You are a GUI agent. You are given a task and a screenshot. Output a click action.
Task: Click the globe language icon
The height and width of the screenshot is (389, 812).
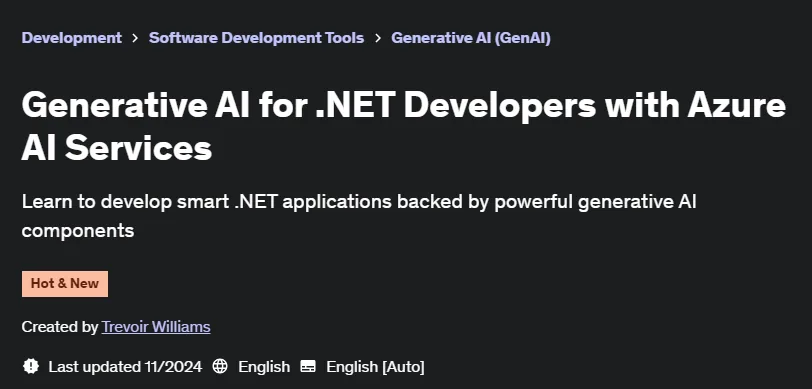coord(220,367)
